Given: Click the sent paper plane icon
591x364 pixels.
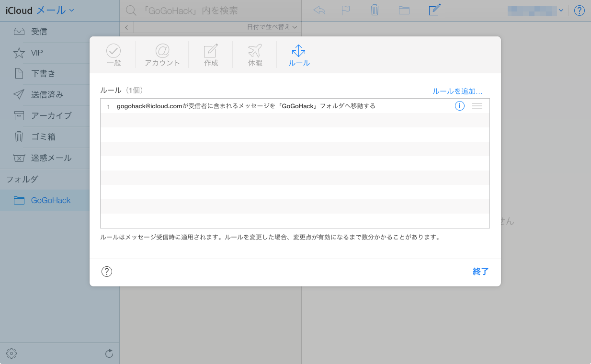Looking at the screenshot, I should pos(19,94).
